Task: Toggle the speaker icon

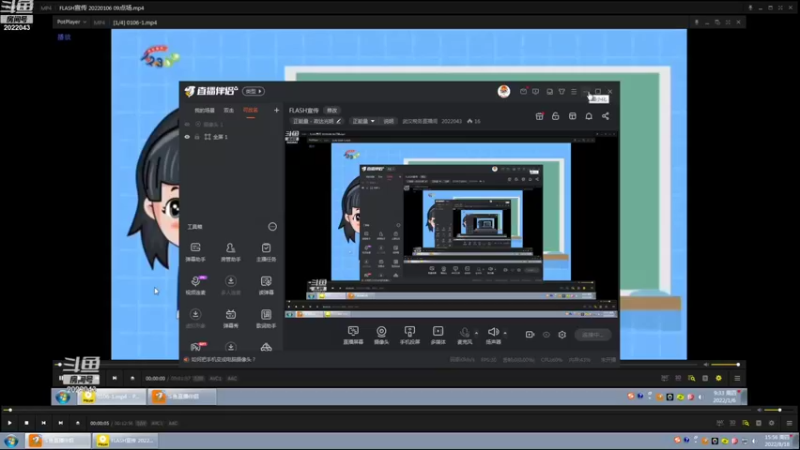Action: (x=493, y=335)
